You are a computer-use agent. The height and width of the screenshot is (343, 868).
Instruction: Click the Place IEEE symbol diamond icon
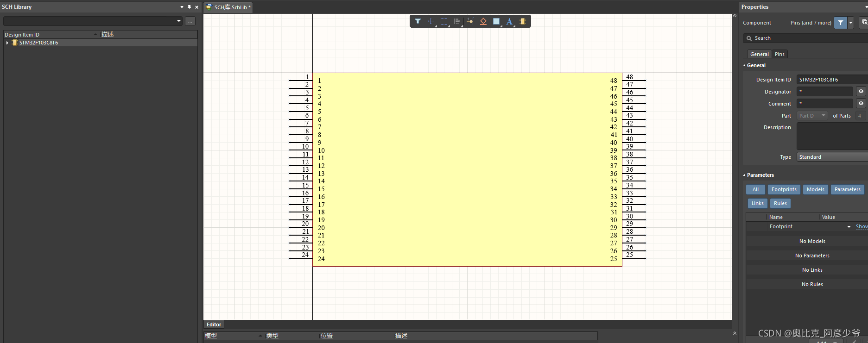(483, 21)
